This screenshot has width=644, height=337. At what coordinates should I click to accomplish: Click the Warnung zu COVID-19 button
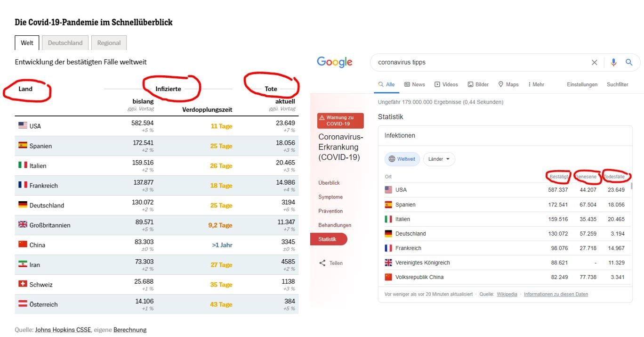340,121
